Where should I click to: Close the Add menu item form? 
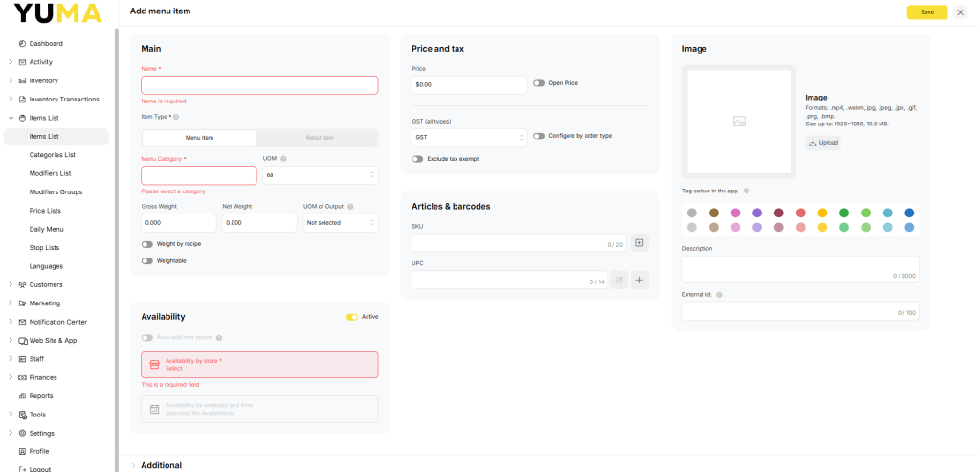coord(960,12)
